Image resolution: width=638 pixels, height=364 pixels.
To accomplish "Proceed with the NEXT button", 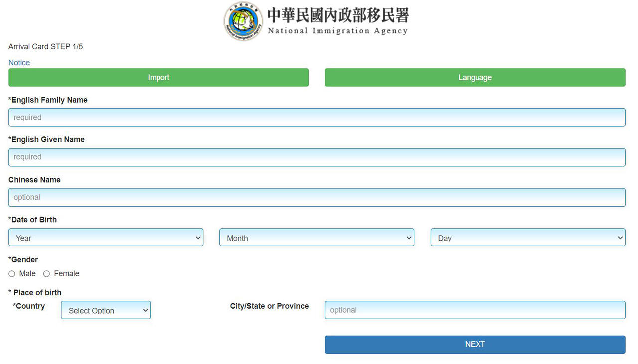I will pyautogui.click(x=475, y=344).
